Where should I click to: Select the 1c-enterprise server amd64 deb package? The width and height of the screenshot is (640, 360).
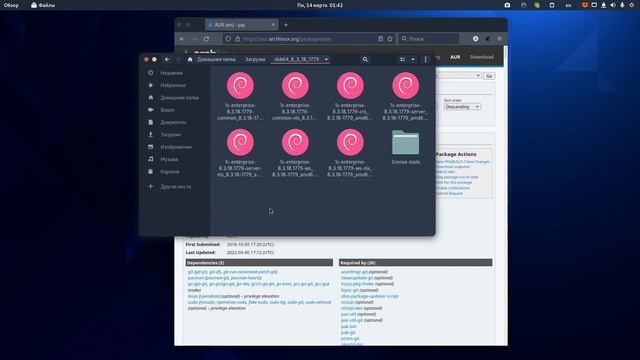pyautogui.click(x=405, y=96)
